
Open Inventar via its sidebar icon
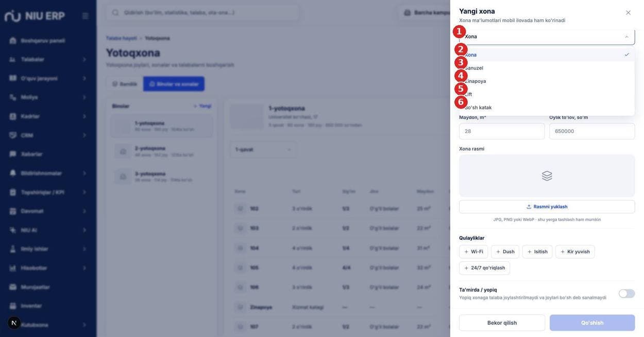[x=13, y=306]
